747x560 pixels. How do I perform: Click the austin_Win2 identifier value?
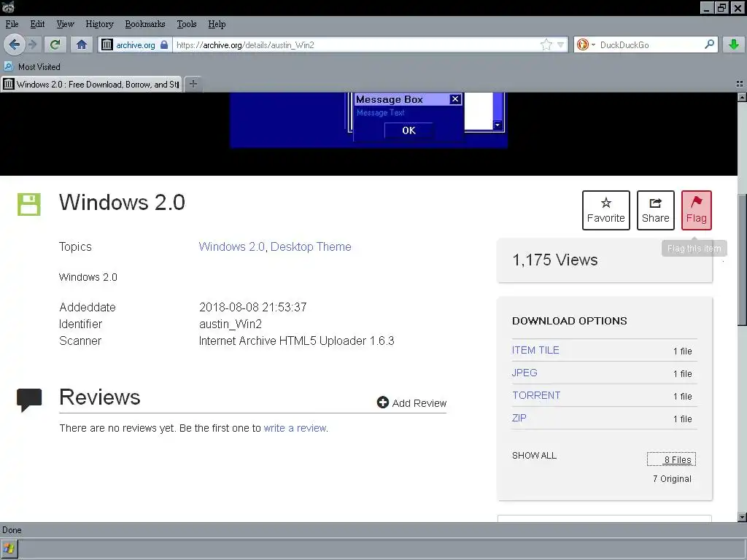click(230, 324)
